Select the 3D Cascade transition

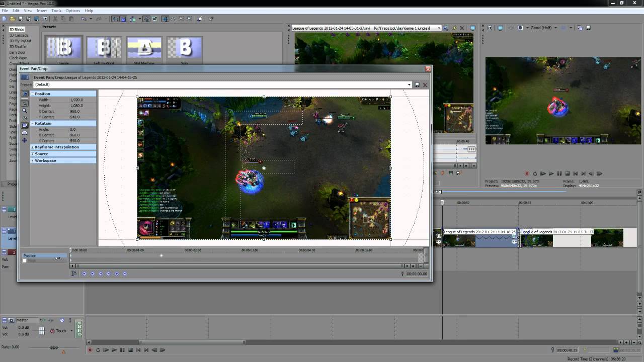click(x=19, y=35)
